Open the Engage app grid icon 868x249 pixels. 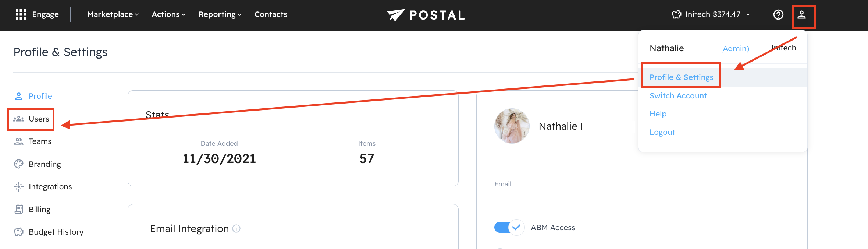21,14
